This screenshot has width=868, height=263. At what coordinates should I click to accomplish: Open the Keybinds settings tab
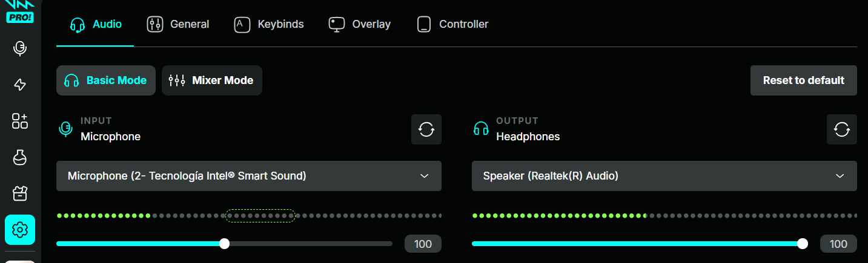(269, 24)
